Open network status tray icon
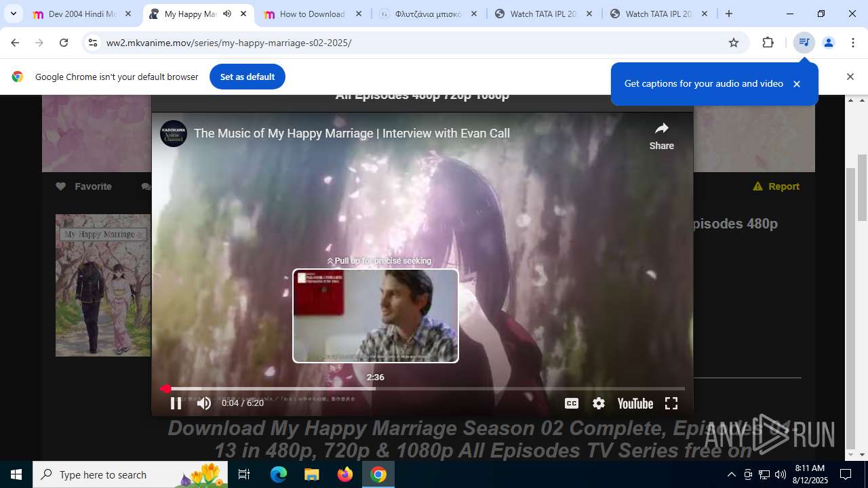The image size is (868, 488). [x=764, y=474]
